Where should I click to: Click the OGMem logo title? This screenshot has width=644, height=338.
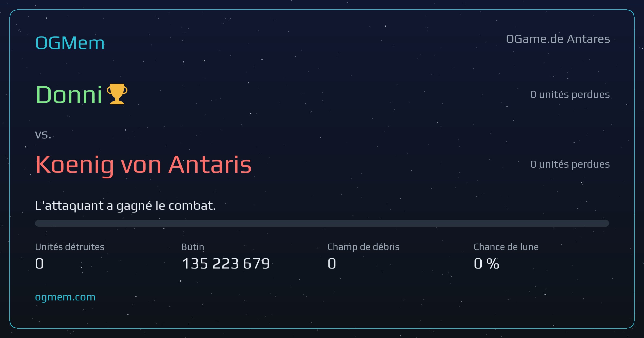coord(70,43)
